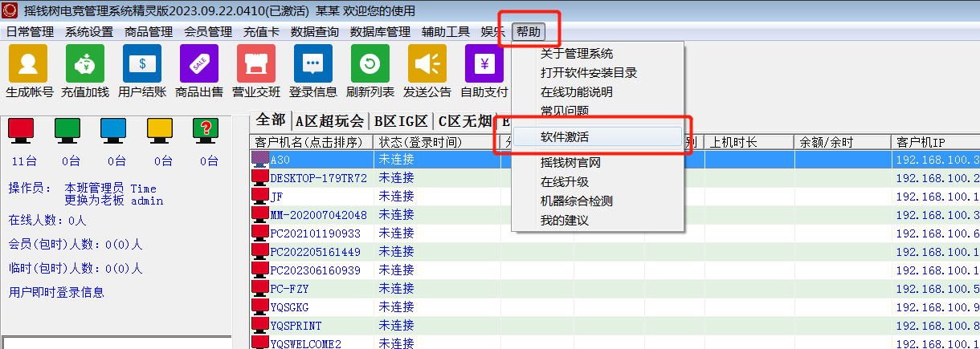This screenshot has width=980, height=349.
Task: Open 发送公告 announcement icon
Action: click(427, 64)
